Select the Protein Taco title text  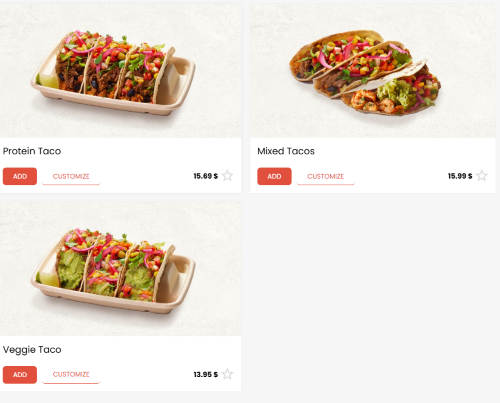[32, 151]
